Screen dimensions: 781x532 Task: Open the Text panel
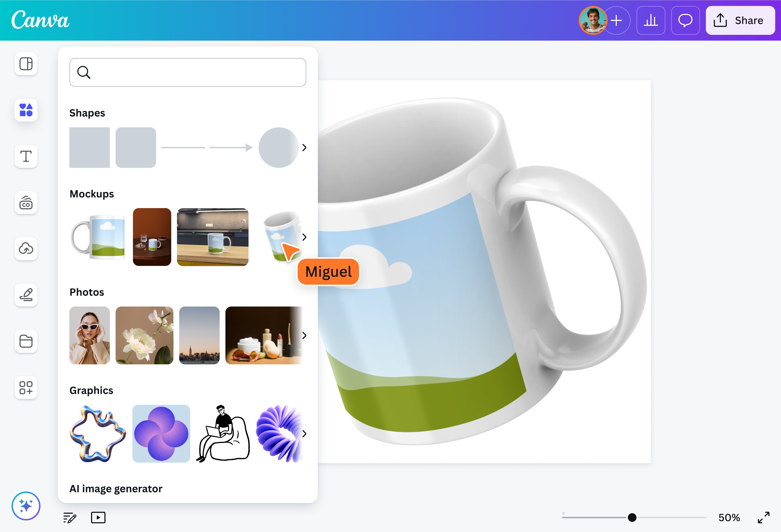point(26,157)
